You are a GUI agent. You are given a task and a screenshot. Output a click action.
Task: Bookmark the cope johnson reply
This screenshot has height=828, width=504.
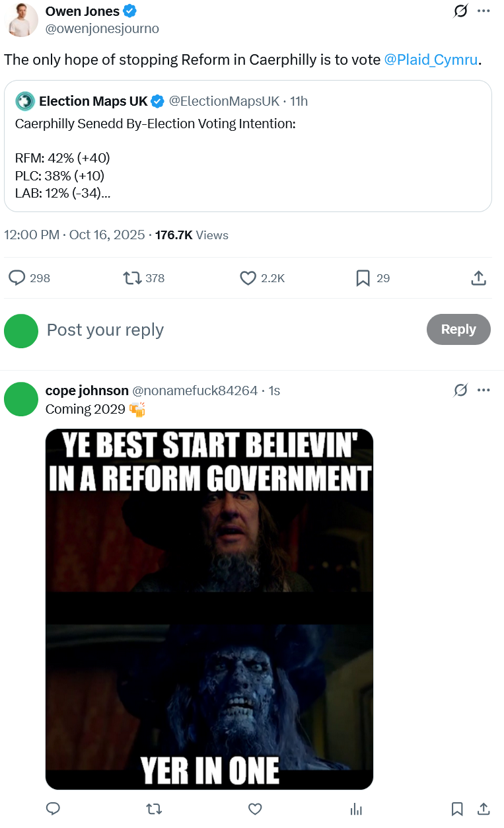point(456,809)
